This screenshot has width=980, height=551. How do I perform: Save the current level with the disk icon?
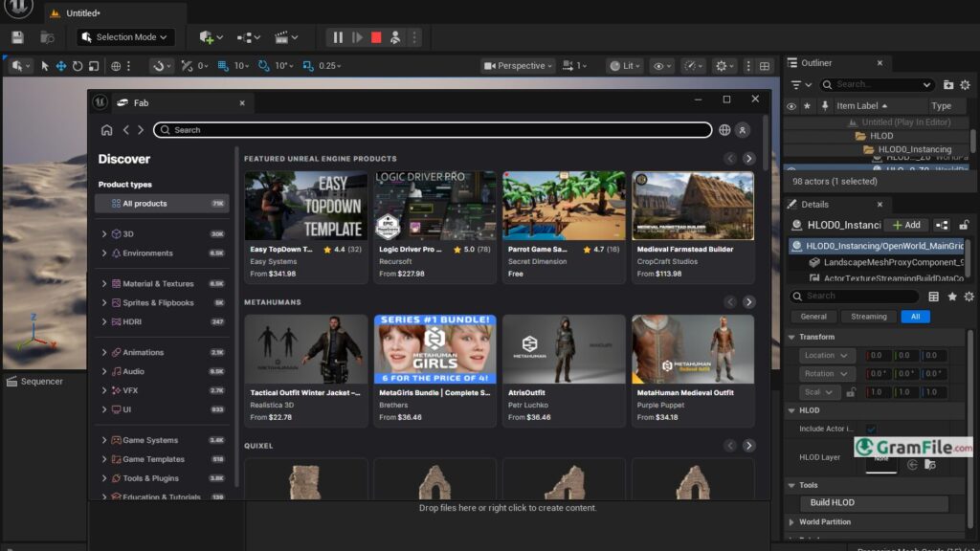pos(17,37)
